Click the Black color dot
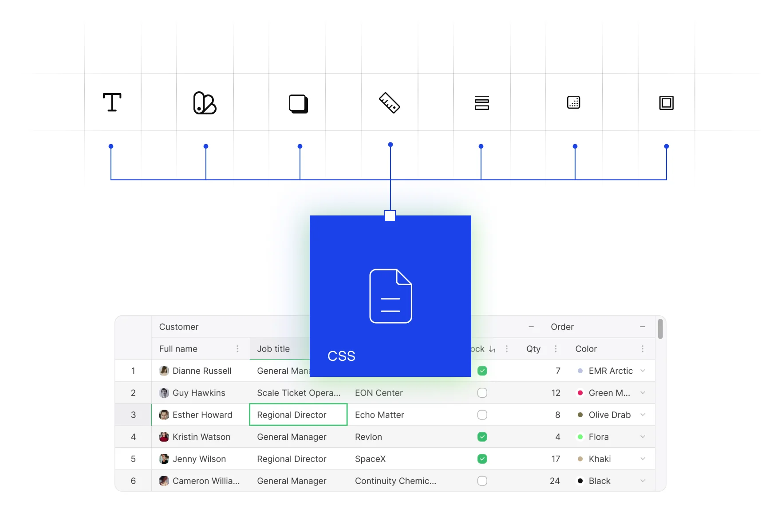This screenshot has height=532, width=781. tap(580, 481)
